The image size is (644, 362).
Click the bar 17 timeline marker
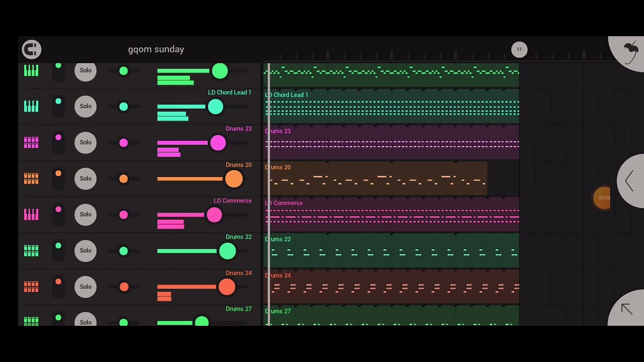tap(519, 49)
